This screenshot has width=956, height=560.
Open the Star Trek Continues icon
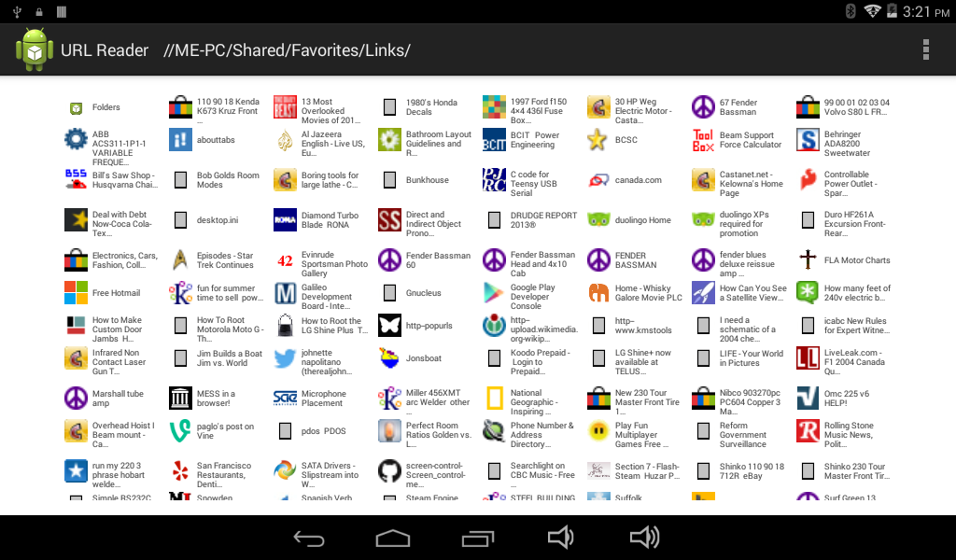(x=180, y=260)
